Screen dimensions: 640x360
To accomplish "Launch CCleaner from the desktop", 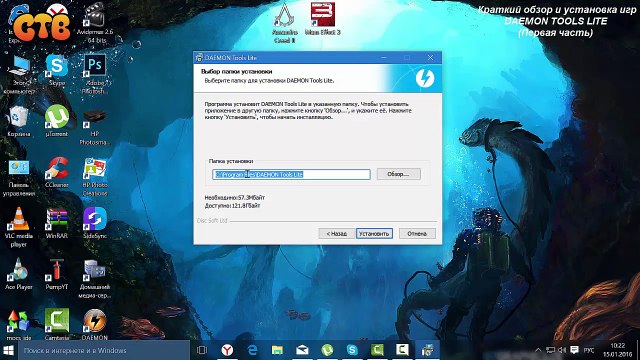I will click(57, 173).
